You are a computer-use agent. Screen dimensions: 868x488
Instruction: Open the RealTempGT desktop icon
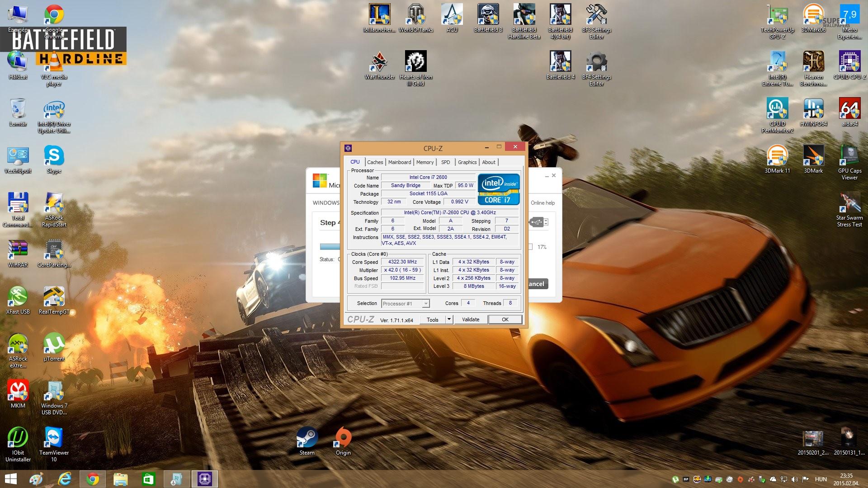tap(54, 300)
